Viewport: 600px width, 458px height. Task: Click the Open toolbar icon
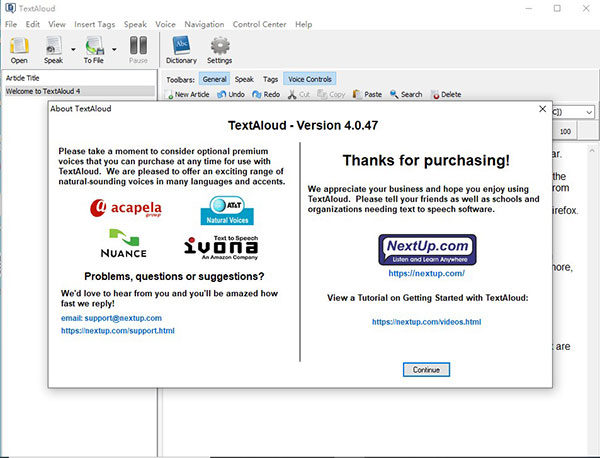(x=19, y=50)
